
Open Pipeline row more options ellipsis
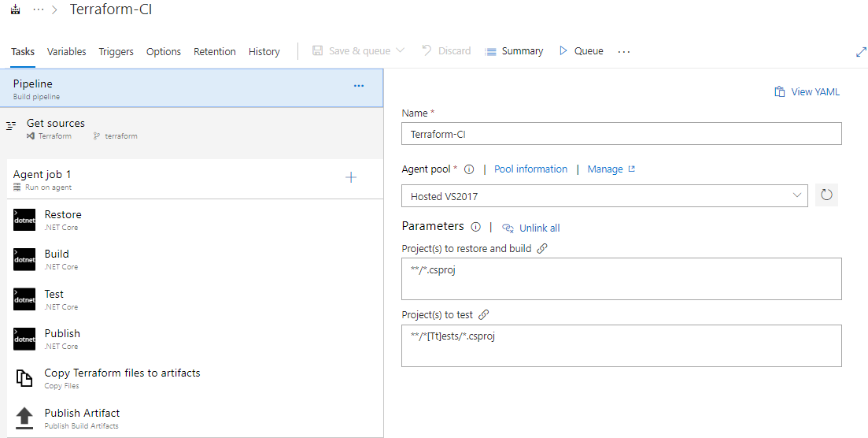tap(359, 86)
